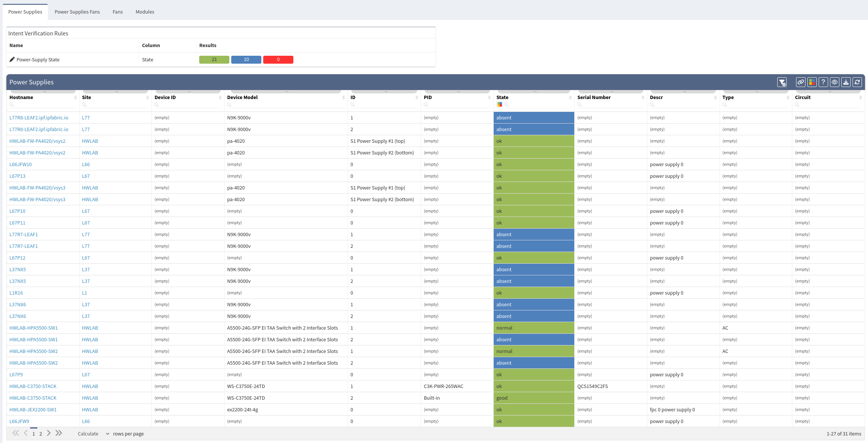Go to the previous page arrow
Screen dimensions: 868x443
pyautogui.click(x=26, y=433)
